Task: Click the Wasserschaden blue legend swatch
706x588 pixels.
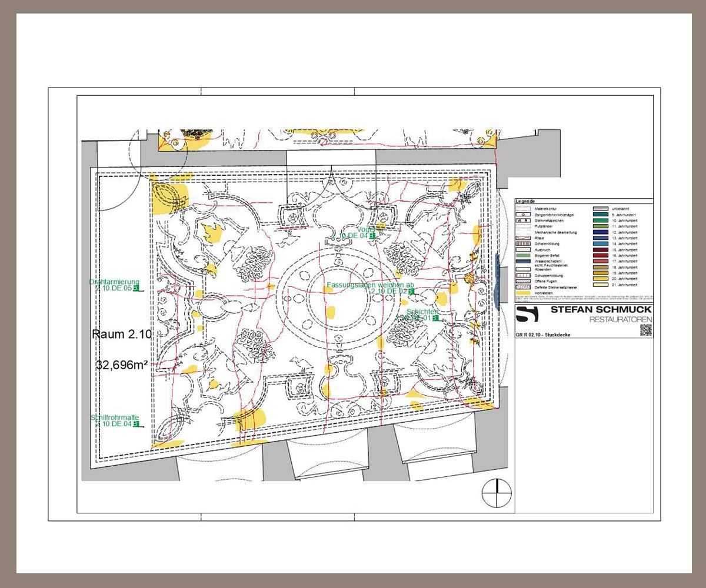Action: [x=523, y=260]
